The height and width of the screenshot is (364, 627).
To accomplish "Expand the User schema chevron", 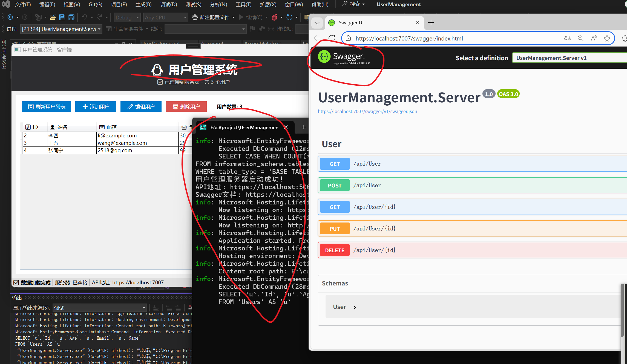I will [355, 307].
